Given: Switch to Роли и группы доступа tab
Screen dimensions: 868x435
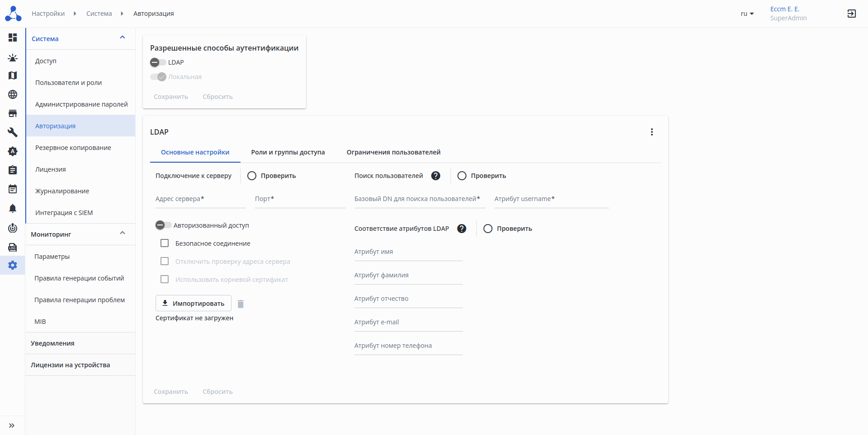Looking at the screenshot, I should pyautogui.click(x=288, y=152).
